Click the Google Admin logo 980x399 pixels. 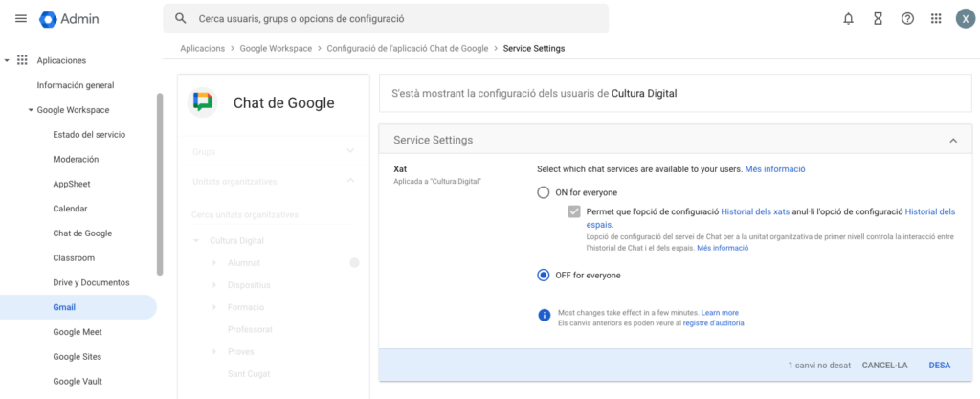[49, 19]
